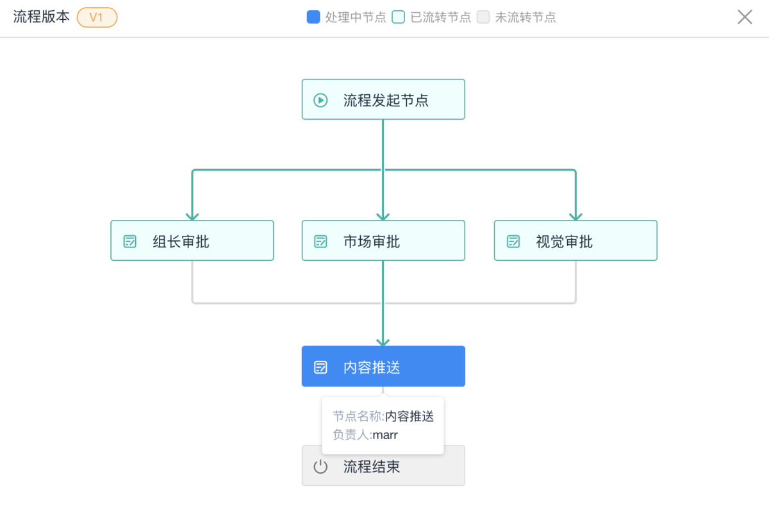Select the 流程发起节点 node

[383, 99]
